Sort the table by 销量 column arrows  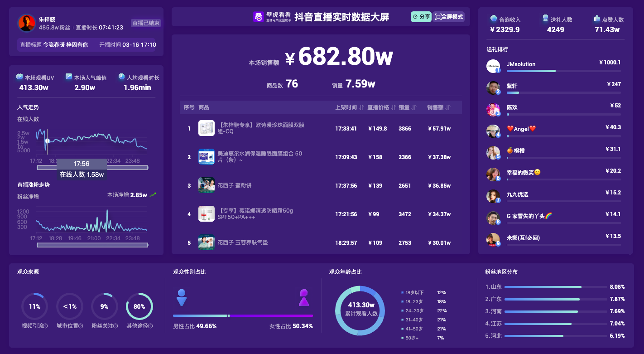(413, 107)
